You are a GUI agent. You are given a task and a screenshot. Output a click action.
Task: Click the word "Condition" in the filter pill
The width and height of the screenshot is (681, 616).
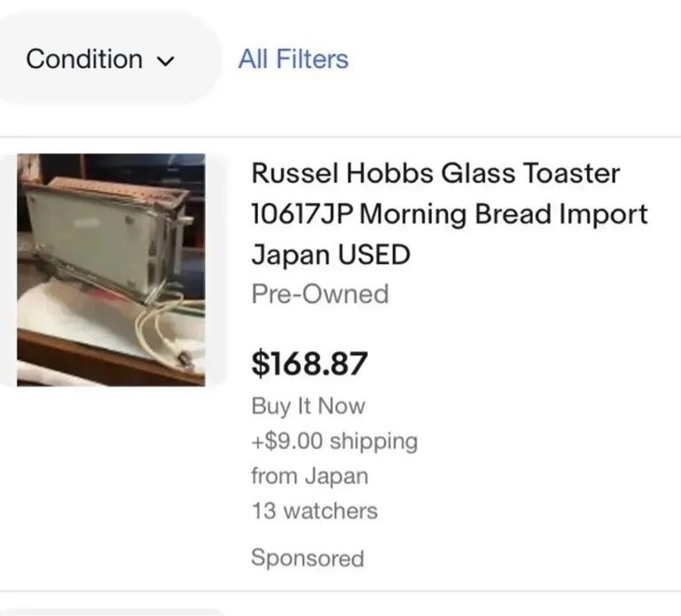(84, 59)
